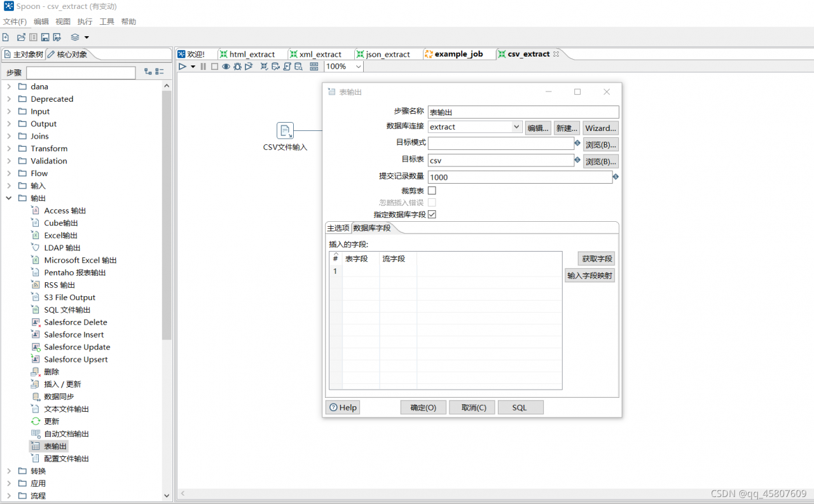814x504 pixels.
Task: Click the expand-all tree icon
Action: pyautogui.click(x=148, y=72)
